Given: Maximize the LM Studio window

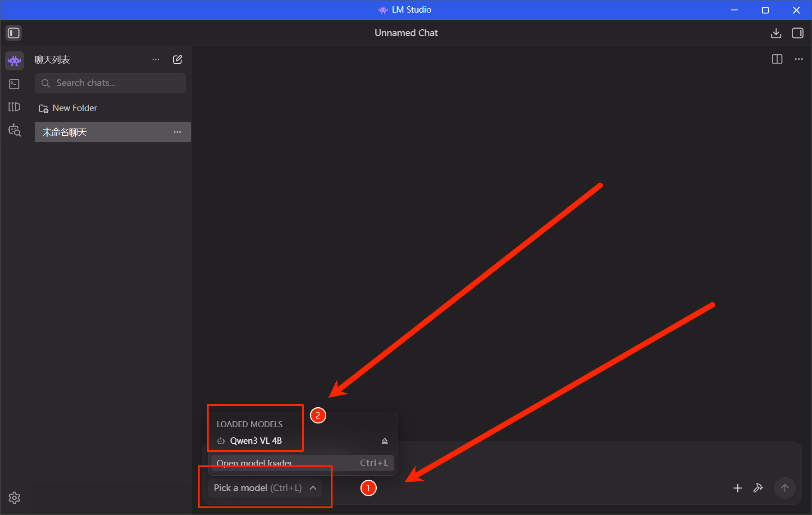Looking at the screenshot, I should (x=765, y=10).
